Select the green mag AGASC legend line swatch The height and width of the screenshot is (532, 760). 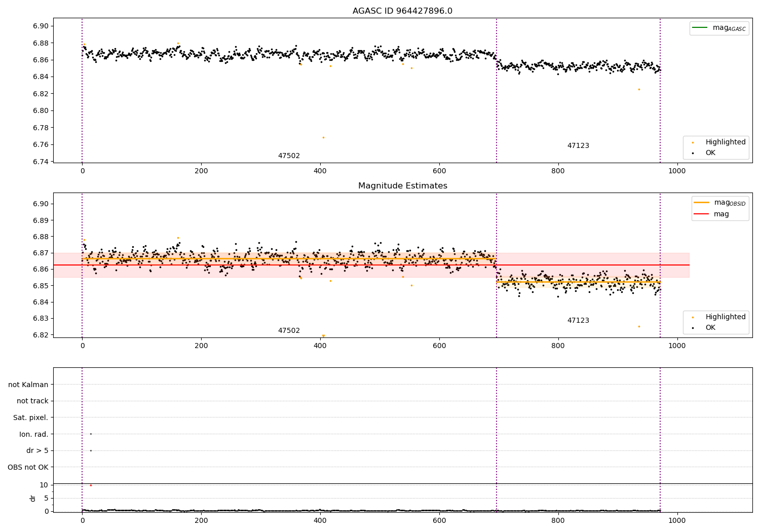700,27
